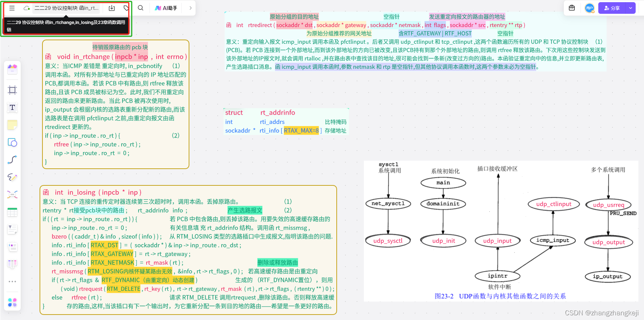Select the mind map tool
644x320 pixels.
pos(12,194)
